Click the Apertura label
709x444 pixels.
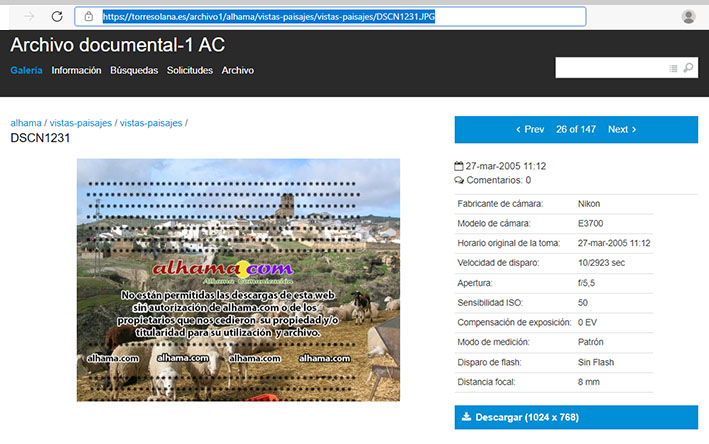tap(475, 283)
